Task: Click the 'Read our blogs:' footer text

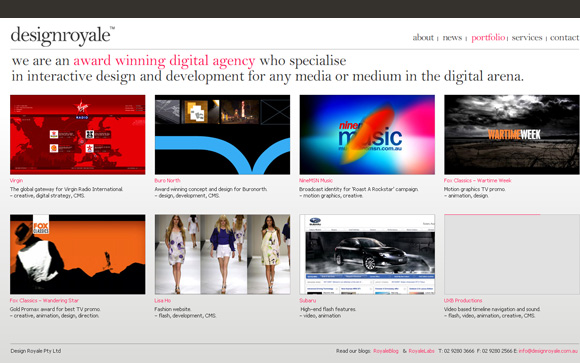Action: (x=353, y=351)
